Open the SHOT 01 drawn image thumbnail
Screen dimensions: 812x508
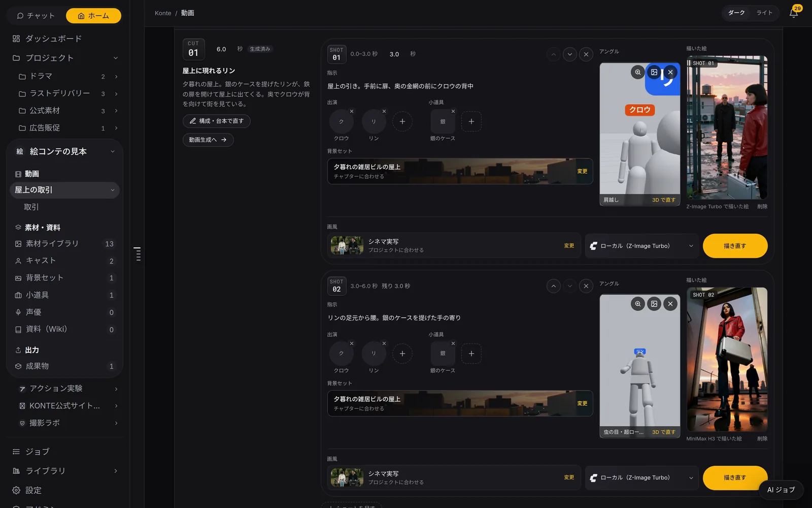point(727,127)
